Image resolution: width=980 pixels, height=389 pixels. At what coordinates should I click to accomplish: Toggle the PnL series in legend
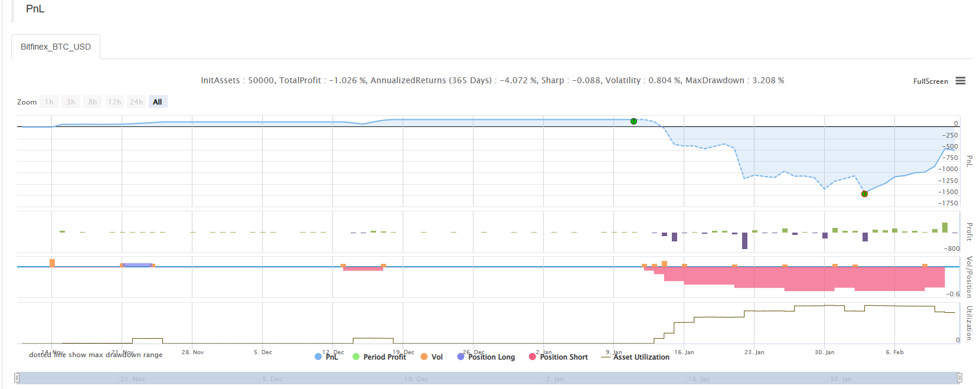[x=327, y=357]
